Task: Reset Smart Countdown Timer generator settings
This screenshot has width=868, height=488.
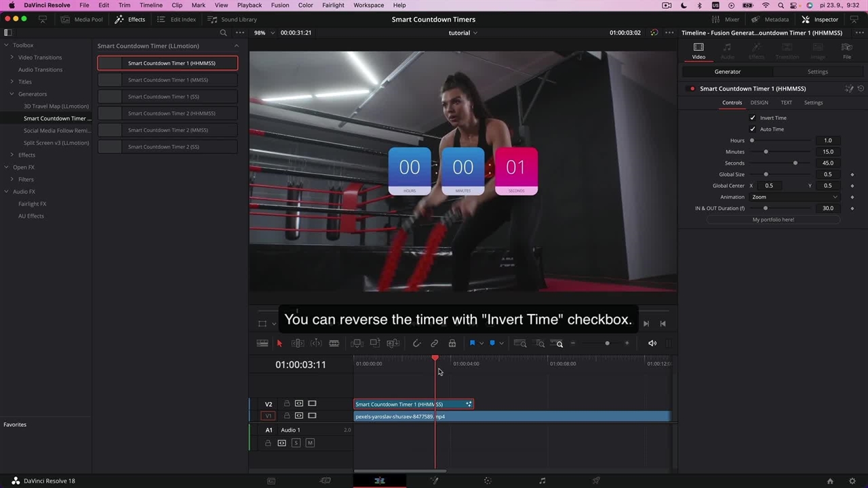Action: [x=861, y=89]
